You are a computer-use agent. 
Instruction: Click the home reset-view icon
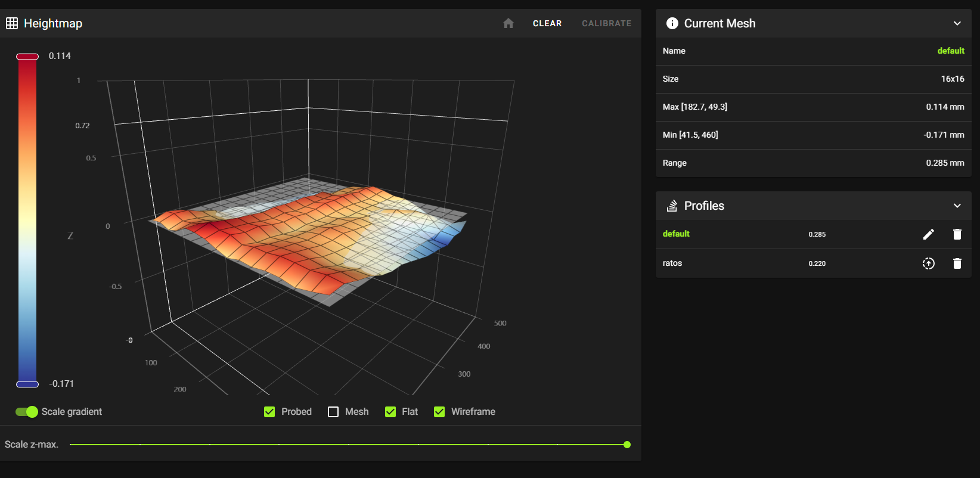(x=508, y=23)
